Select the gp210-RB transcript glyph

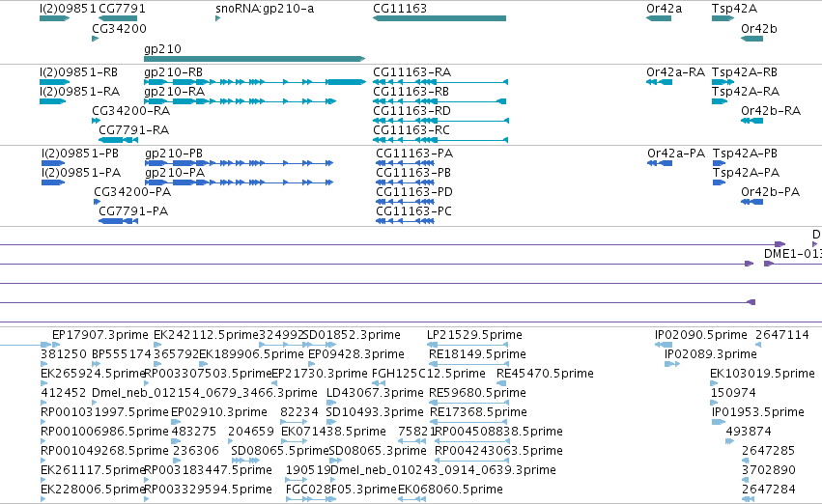(255, 82)
